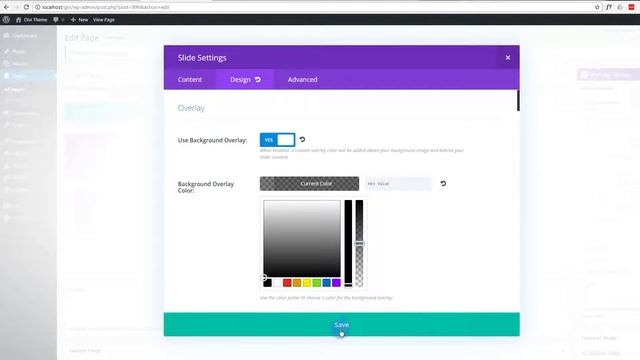640x360 pixels.
Task: Select the green color swatch
Action: (x=316, y=283)
